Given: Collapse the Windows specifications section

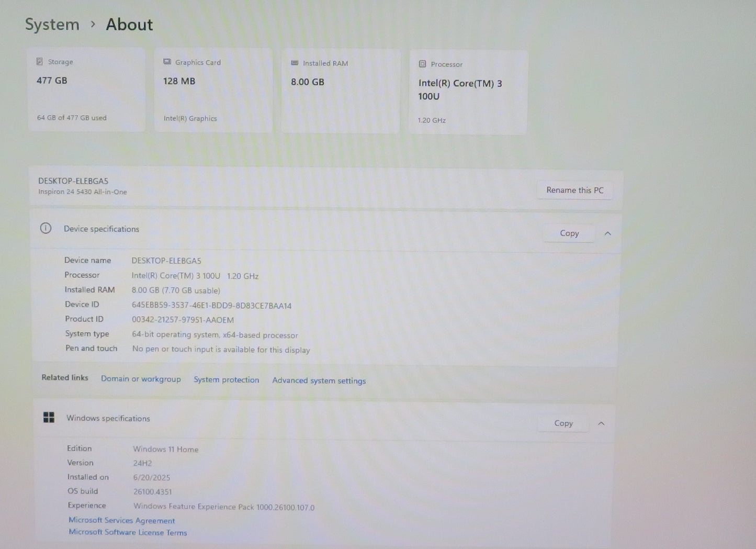Looking at the screenshot, I should 601,423.
